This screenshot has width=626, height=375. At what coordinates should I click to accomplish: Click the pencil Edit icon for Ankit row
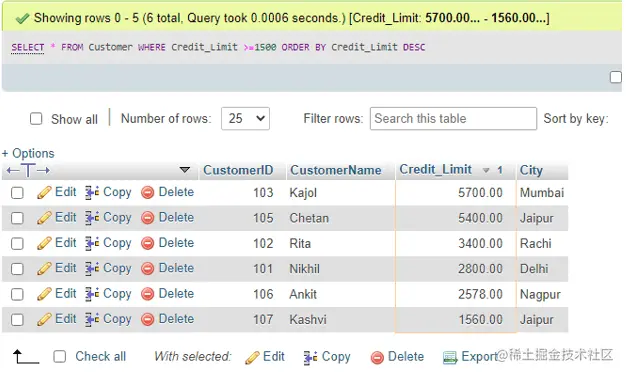point(44,294)
